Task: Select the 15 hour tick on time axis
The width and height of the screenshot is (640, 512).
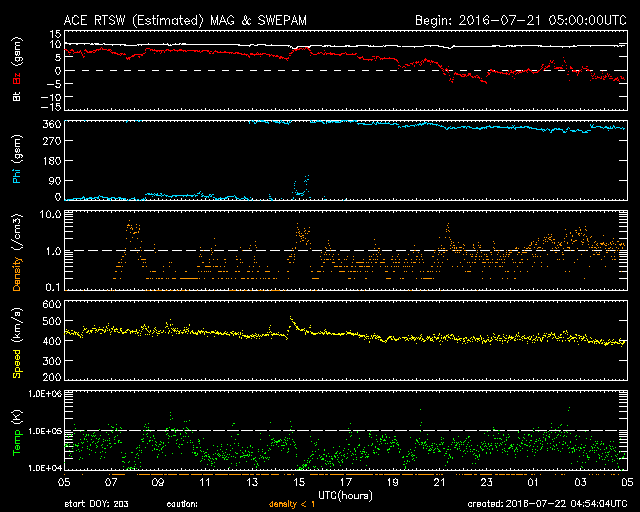Action: pyautogui.click(x=298, y=481)
